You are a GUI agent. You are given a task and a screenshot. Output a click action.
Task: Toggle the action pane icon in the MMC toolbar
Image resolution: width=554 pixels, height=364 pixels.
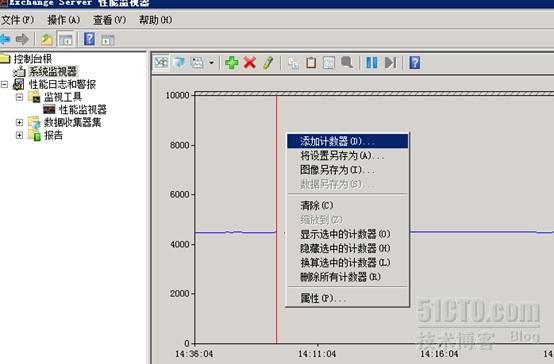[108, 40]
